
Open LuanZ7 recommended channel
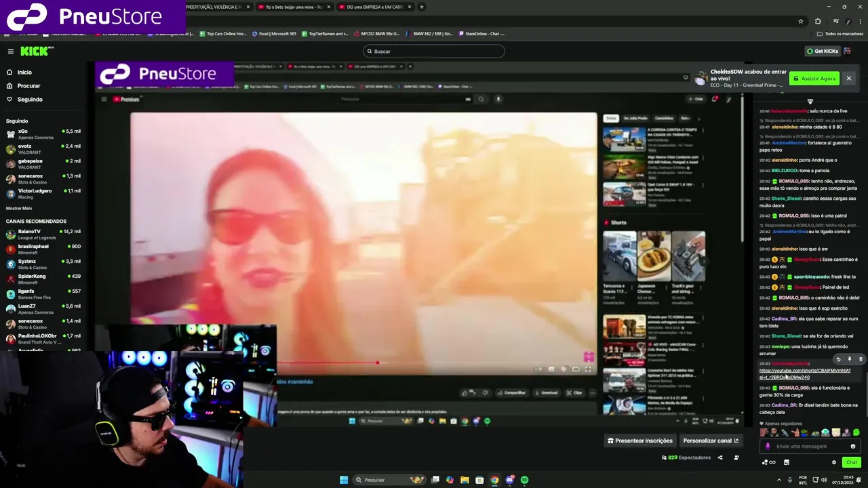click(43, 308)
